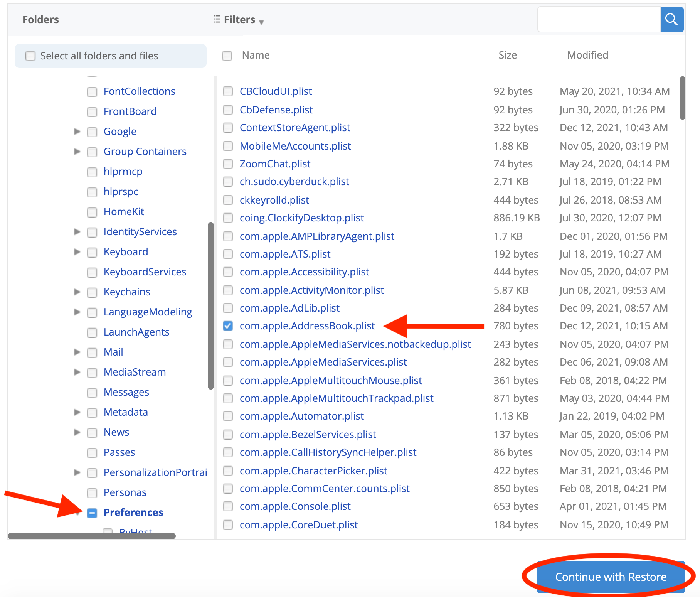Expand the PersonalizationPortrait folder
This screenshot has height=597, width=700.
77,472
